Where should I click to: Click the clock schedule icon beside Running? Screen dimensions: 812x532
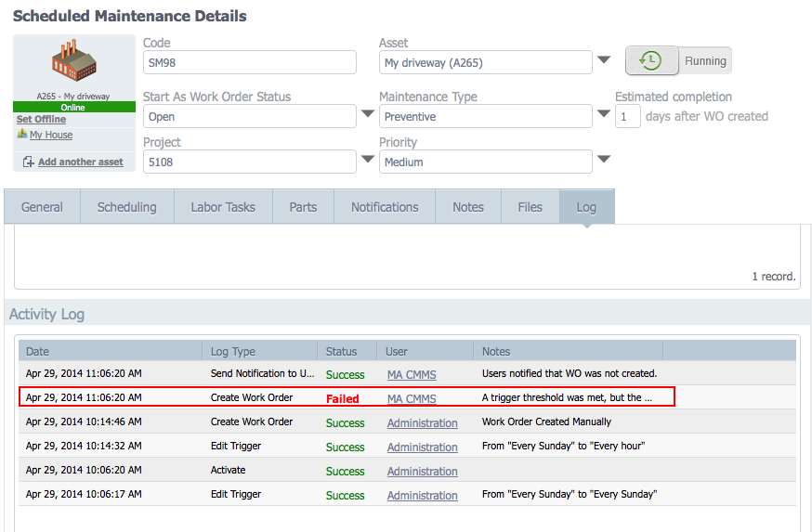click(650, 61)
